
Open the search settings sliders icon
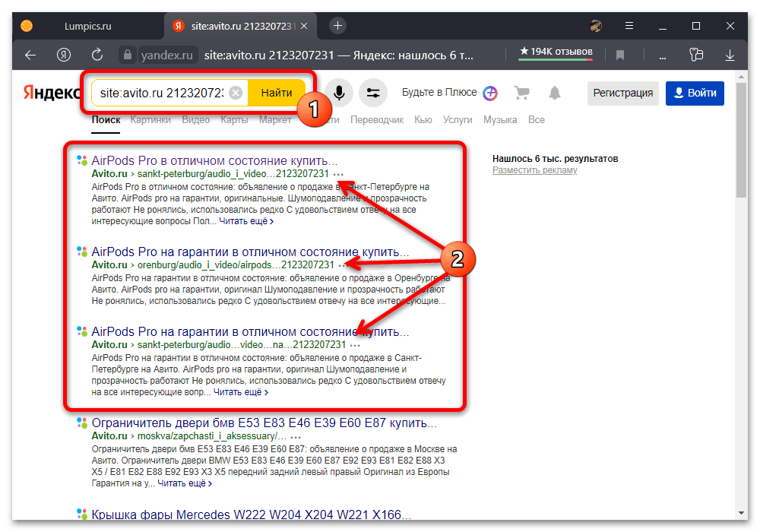pyautogui.click(x=373, y=93)
